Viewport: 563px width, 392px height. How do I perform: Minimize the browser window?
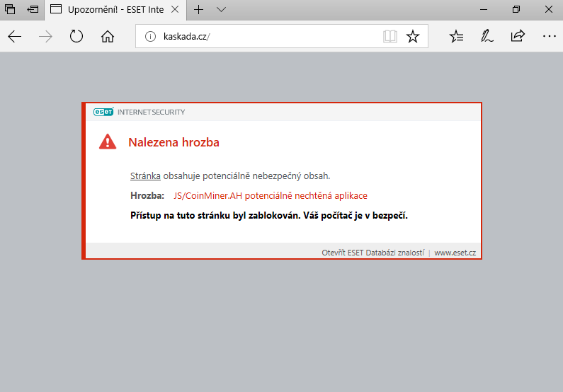click(484, 10)
